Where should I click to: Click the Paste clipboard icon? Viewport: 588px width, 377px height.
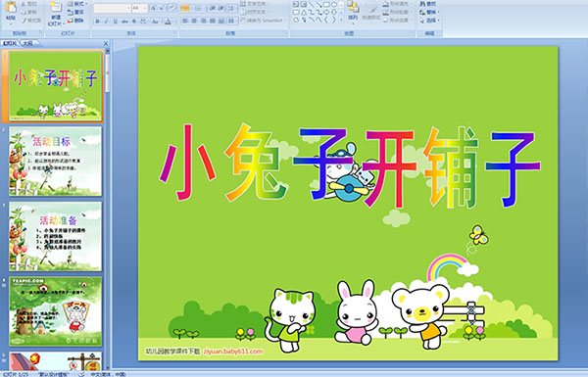coord(11,8)
